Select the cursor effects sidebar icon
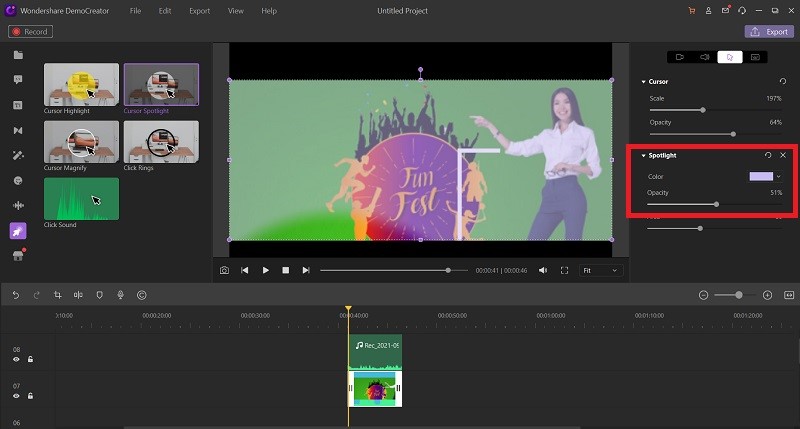 click(18, 231)
